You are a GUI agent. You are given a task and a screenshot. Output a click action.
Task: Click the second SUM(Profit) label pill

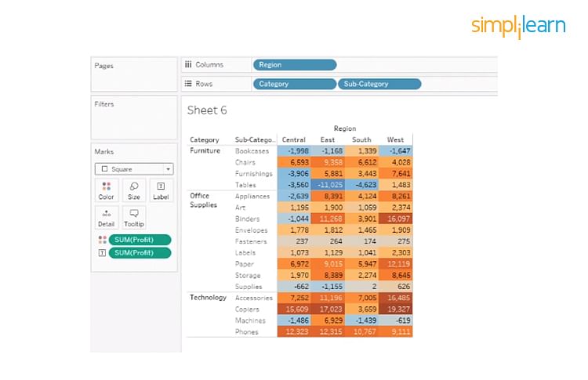(140, 253)
